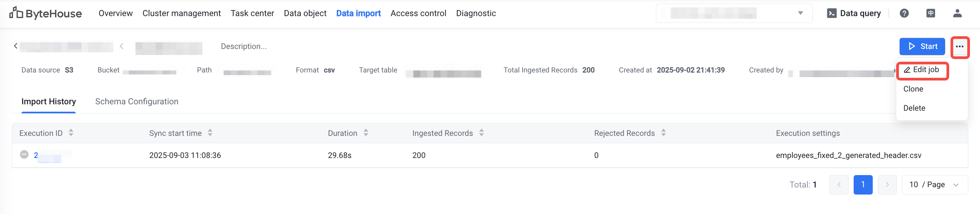Switch to the Schema Configuration tab

(x=136, y=102)
